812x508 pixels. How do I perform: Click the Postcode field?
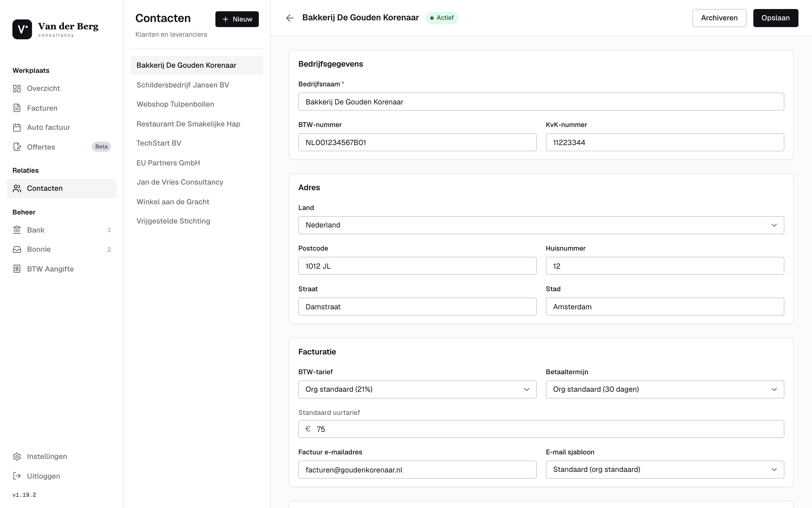pos(417,266)
